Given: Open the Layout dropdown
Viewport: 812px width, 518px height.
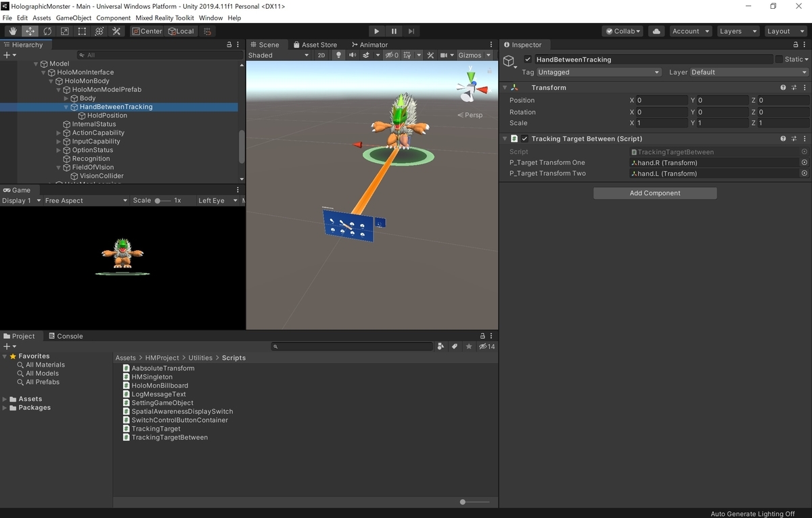Looking at the screenshot, I should click(x=785, y=31).
